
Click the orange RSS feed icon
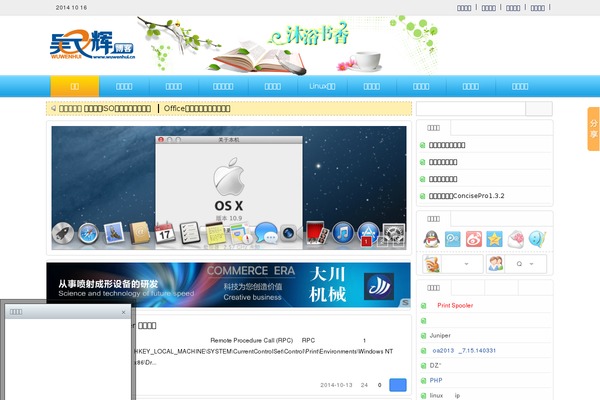click(x=432, y=264)
